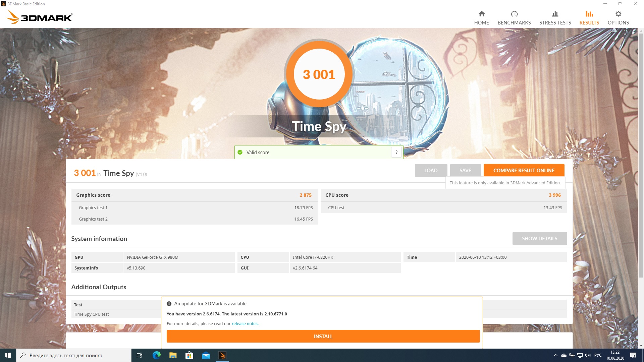
Task: Click the Windows taskbar search box
Action: coord(74,355)
